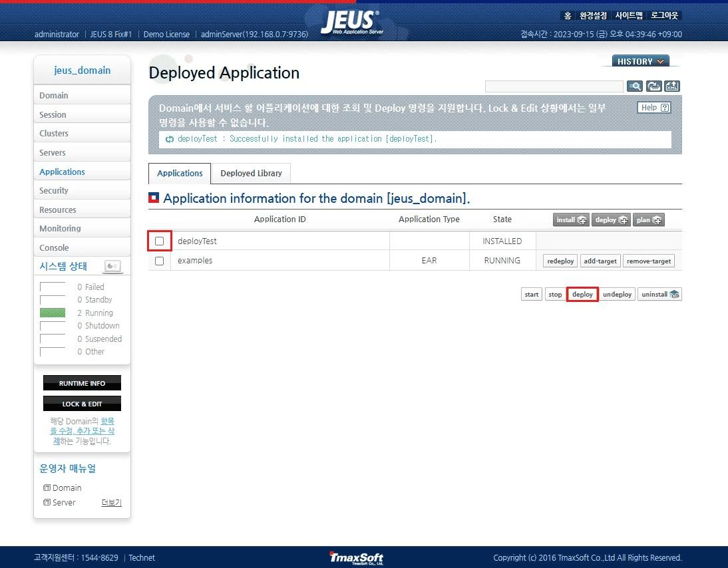
Task: Click the 환경설정 top link
Action: point(593,15)
